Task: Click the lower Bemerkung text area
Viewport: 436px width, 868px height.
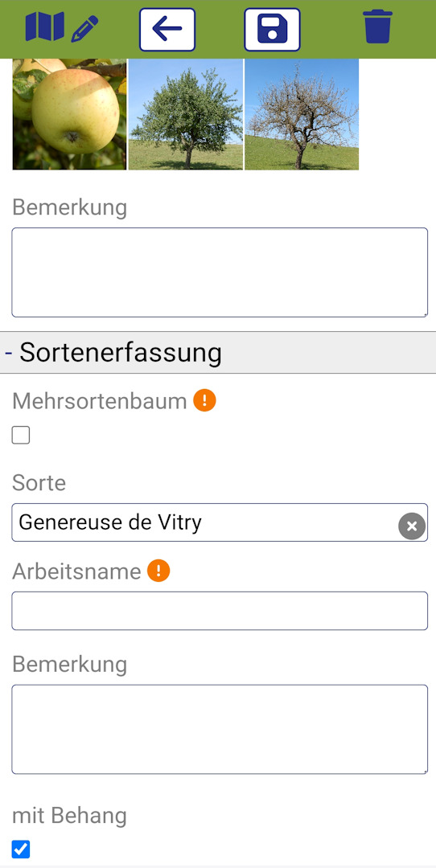Action: click(220, 729)
